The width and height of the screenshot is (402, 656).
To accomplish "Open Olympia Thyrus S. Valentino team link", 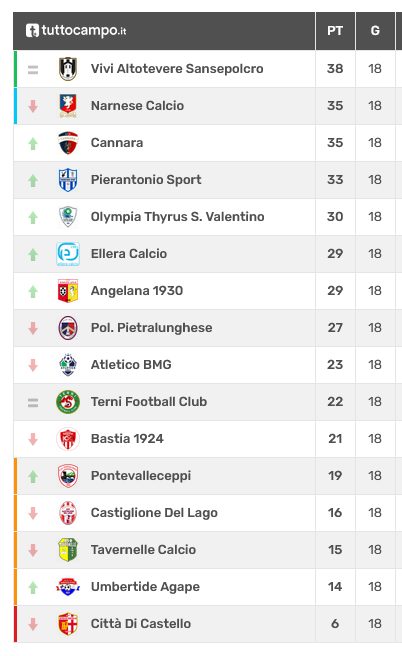I will [177, 217].
